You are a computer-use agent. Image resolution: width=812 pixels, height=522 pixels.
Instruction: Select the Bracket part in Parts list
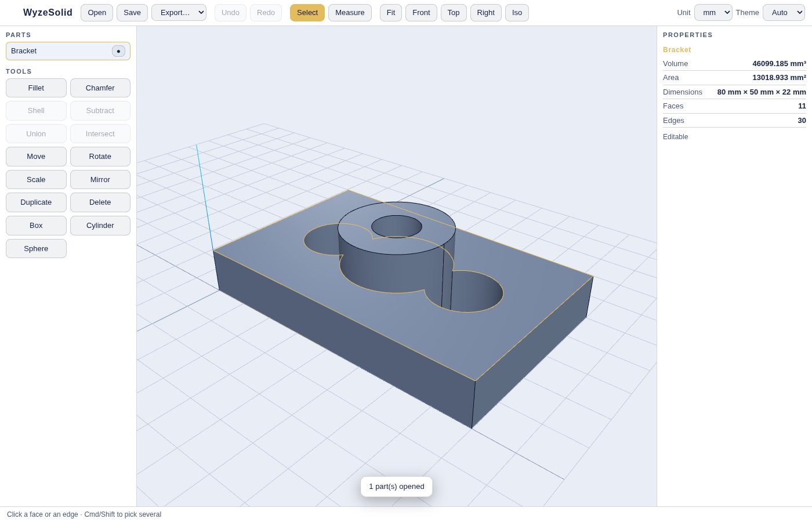click(68, 51)
